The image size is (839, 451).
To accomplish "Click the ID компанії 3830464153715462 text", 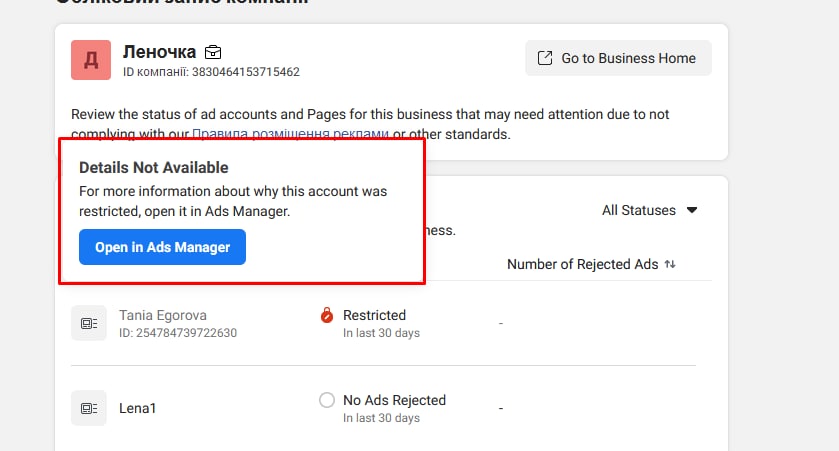I will click(x=211, y=72).
